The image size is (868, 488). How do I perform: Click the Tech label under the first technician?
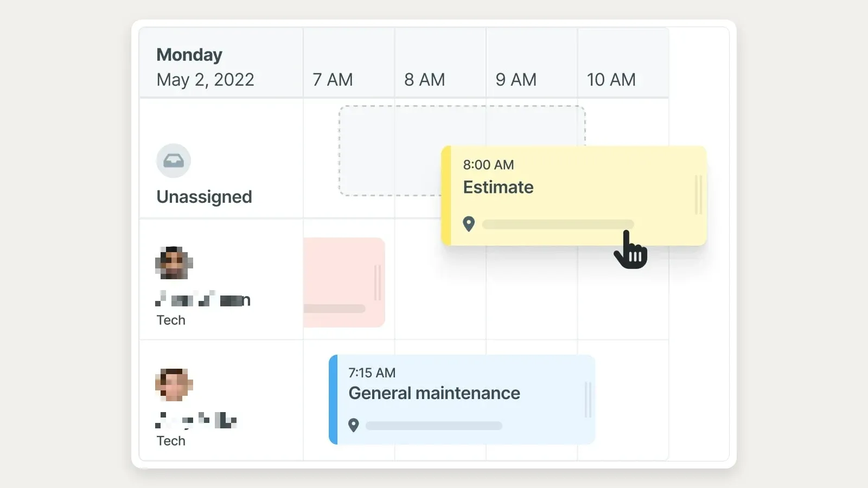point(171,320)
